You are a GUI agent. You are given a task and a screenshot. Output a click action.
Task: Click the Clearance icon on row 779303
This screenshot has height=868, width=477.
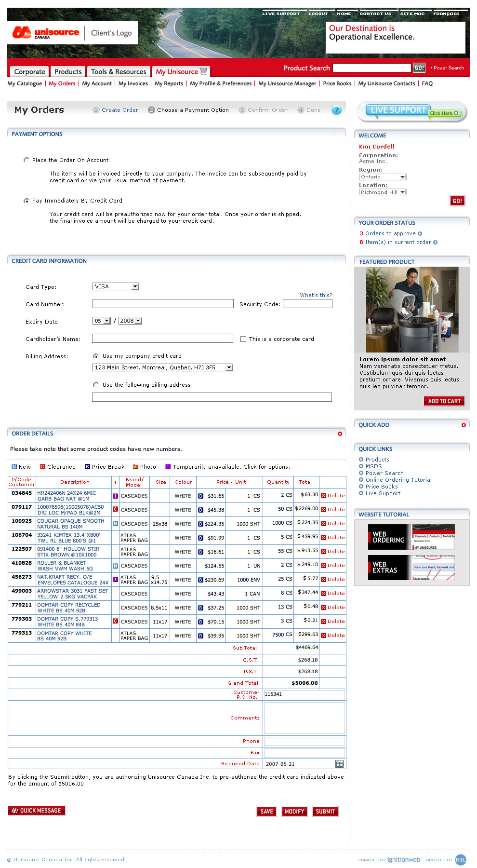pyautogui.click(x=115, y=621)
